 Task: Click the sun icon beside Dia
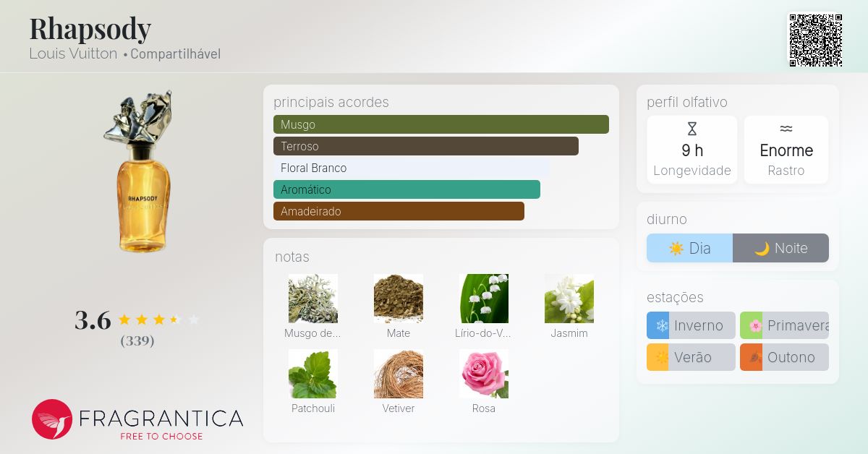pos(676,248)
